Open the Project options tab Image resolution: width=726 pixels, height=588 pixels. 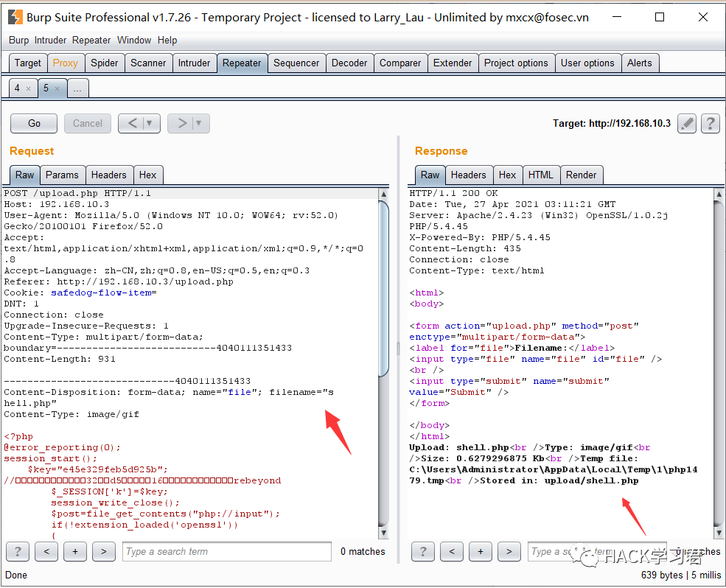516,63
